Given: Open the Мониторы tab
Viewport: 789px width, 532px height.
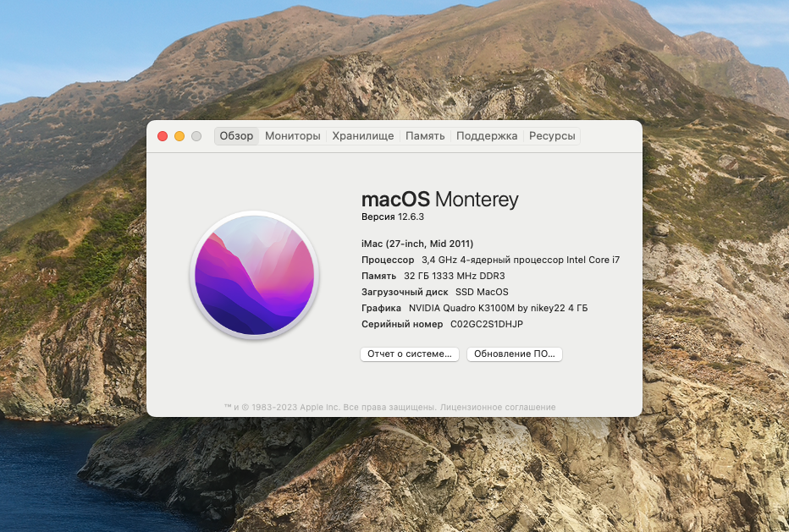Looking at the screenshot, I should tap(292, 136).
